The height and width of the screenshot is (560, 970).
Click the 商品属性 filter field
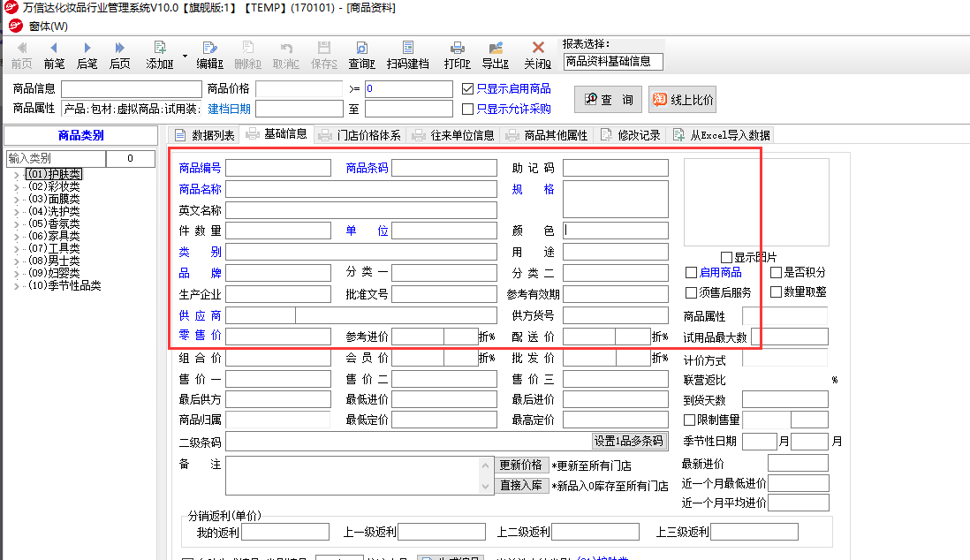[x=131, y=109]
